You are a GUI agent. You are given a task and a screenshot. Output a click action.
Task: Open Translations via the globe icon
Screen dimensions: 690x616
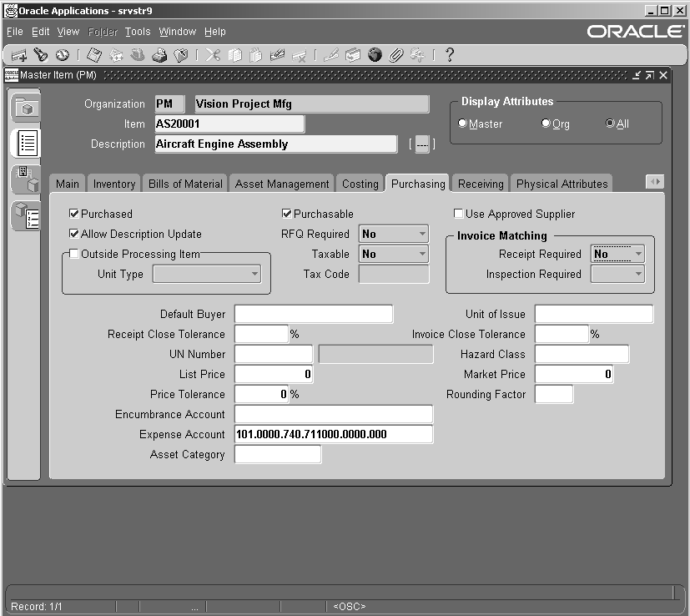click(375, 55)
